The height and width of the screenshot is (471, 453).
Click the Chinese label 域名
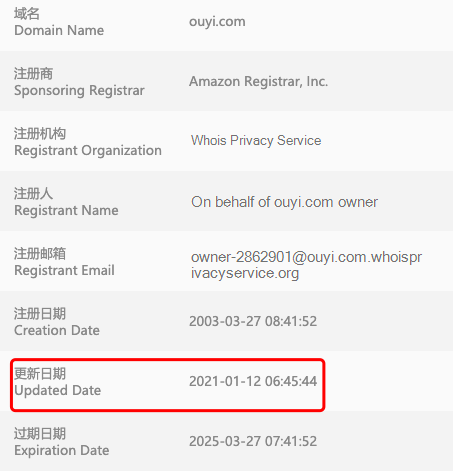27,14
